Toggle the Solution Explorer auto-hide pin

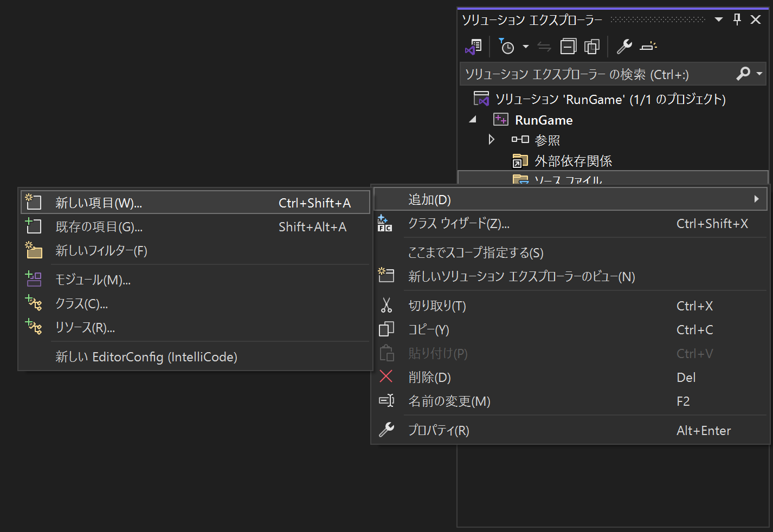pos(737,20)
